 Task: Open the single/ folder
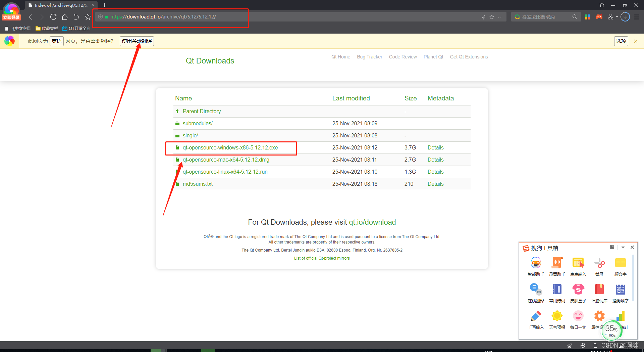(190, 136)
